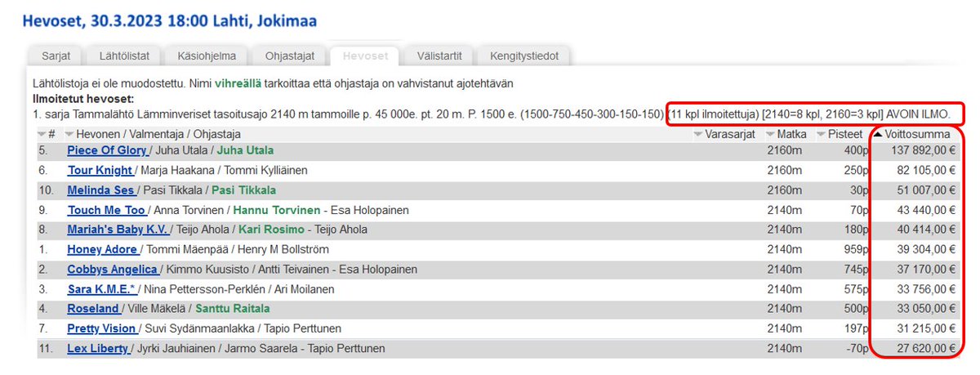The height and width of the screenshot is (375, 980).
Task: Select the 959p points cell
Action: pyautogui.click(x=855, y=249)
